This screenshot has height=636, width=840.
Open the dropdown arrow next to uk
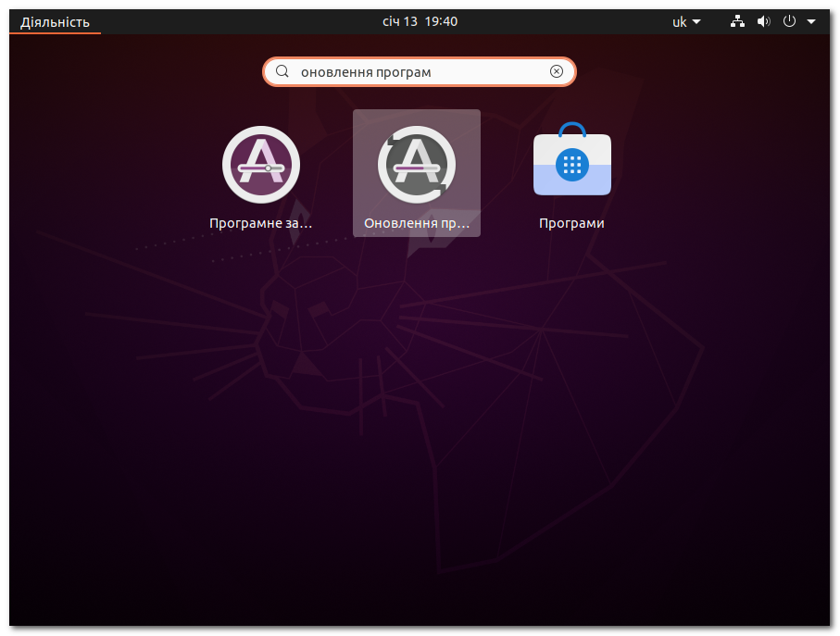697,20
